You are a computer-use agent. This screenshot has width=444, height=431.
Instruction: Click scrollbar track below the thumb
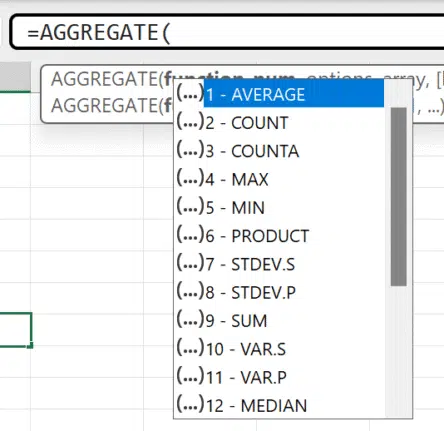click(399, 350)
